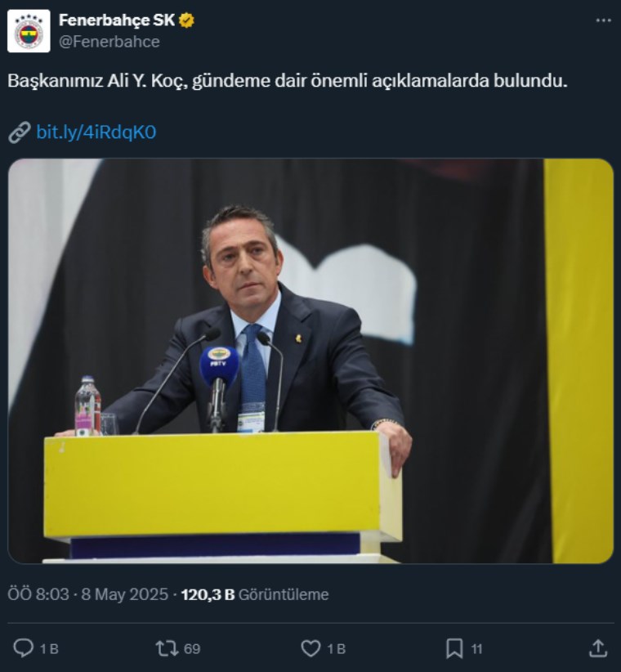This screenshot has height=672, width=621.
Task: Click the like count 1 B
Action: tap(336, 649)
